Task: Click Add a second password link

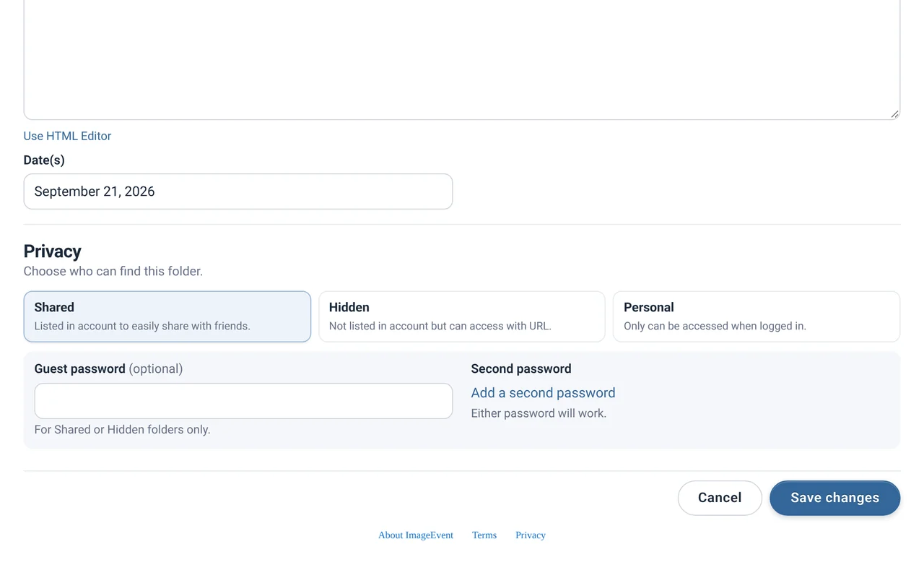Action: pyautogui.click(x=543, y=393)
